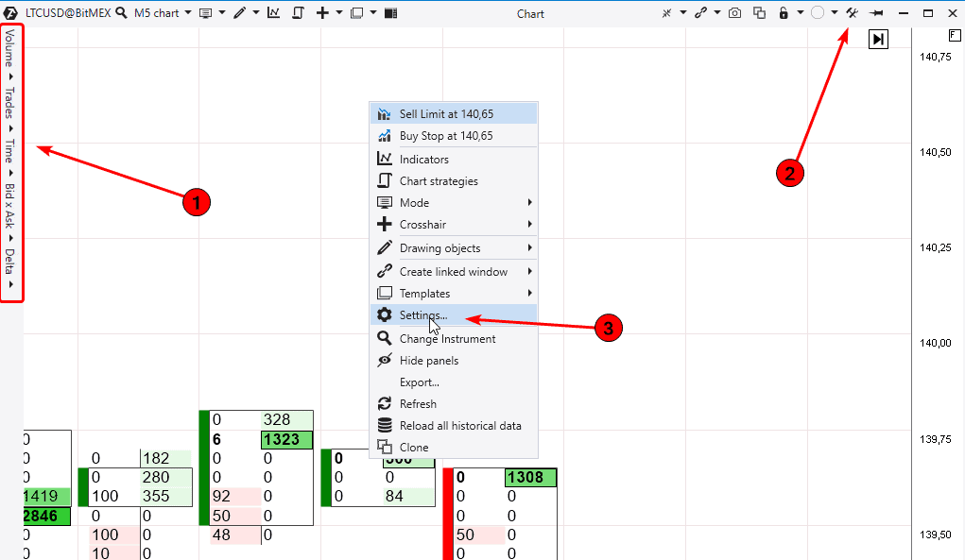
Task: Expand arrow next to crosshair plus icon
Action: click(339, 13)
